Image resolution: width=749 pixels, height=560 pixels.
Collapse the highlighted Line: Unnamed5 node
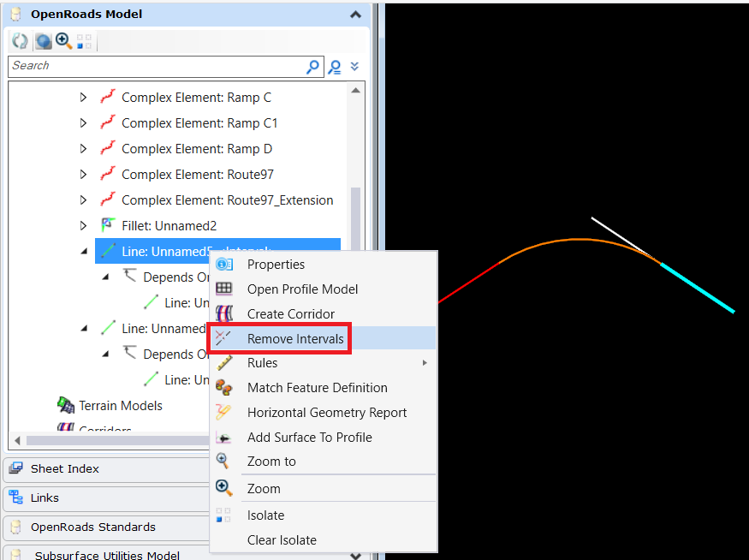pos(84,252)
